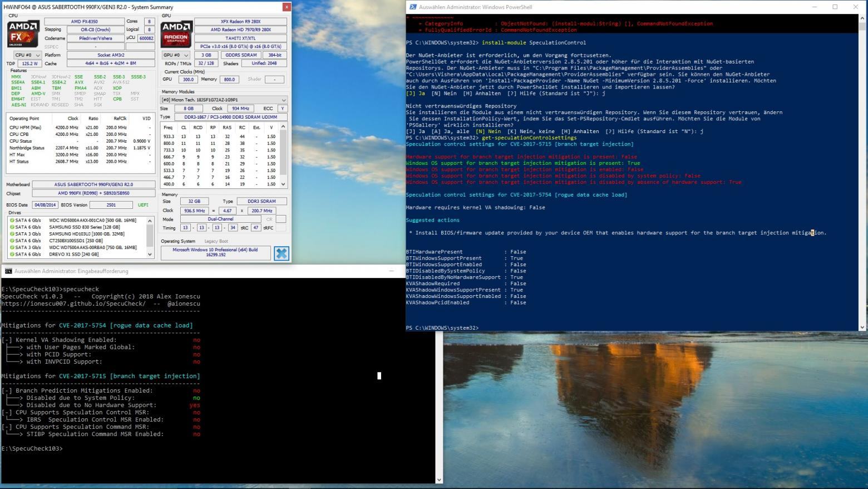This screenshot has height=489, width=868.
Task: Click the Windows 10 Professional build field
Action: tap(216, 253)
